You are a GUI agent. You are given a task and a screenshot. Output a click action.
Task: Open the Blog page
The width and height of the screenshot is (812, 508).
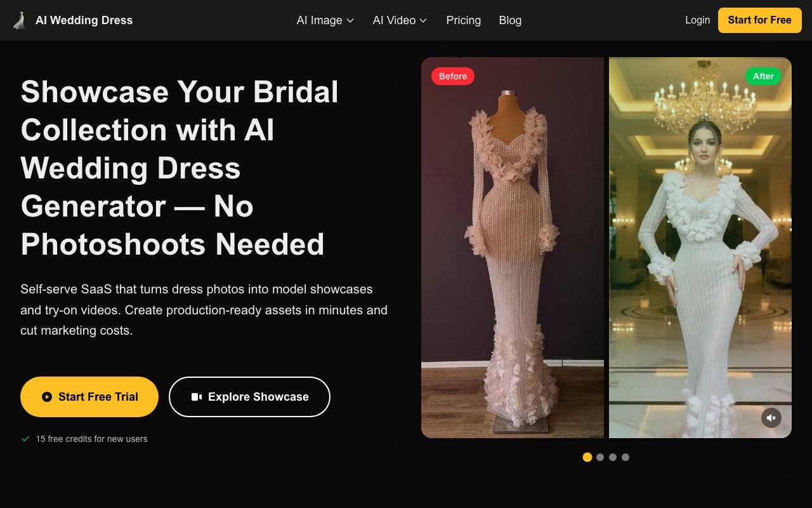click(x=510, y=20)
